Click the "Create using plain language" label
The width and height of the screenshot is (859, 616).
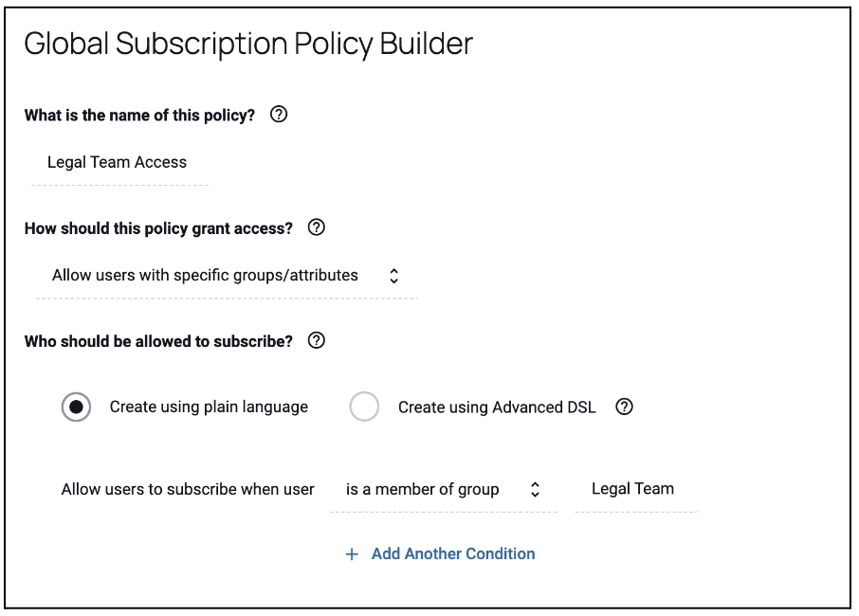209,408
